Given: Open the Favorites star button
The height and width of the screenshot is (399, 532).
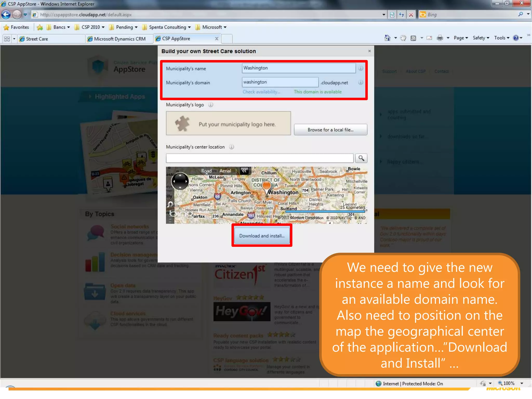Looking at the screenshot, I should pos(16,27).
